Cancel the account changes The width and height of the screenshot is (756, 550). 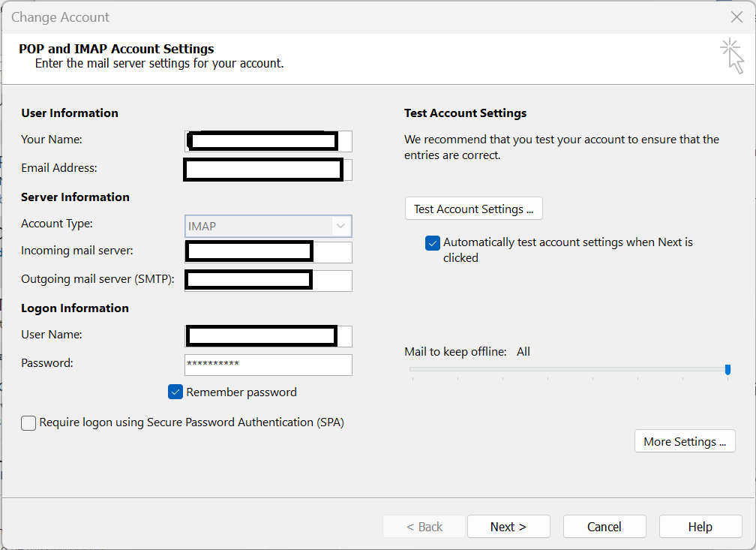click(x=604, y=527)
